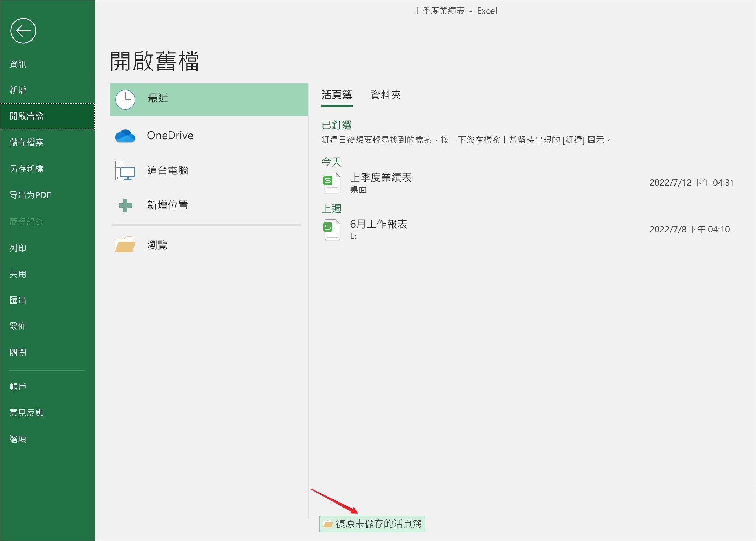Image resolution: width=756 pixels, height=541 pixels.
Task: Click the 桌面 location text
Action: click(358, 190)
